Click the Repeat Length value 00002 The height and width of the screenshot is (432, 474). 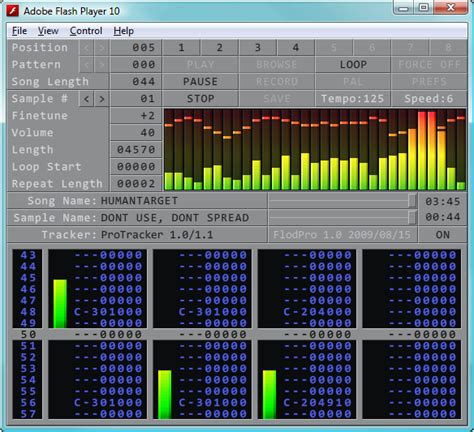tap(136, 184)
